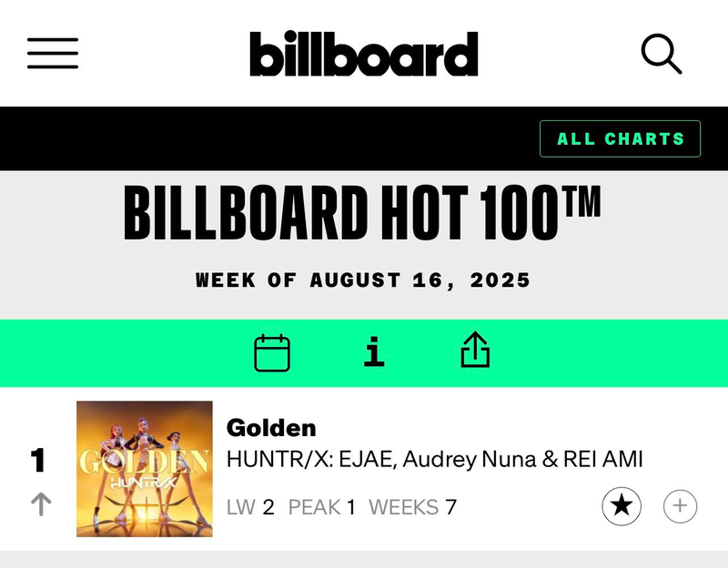Viewport: 728px width, 570px height.
Task: Open the calendar date picker icon
Action: (x=272, y=352)
